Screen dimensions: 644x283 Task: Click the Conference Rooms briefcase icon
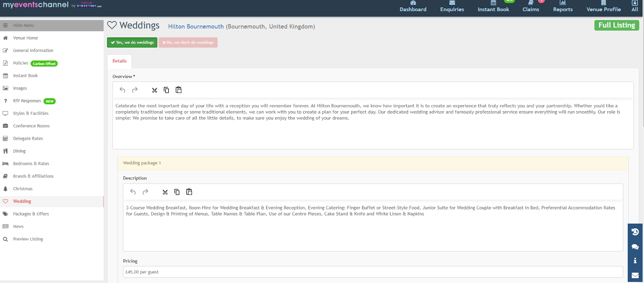(x=5, y=126)
